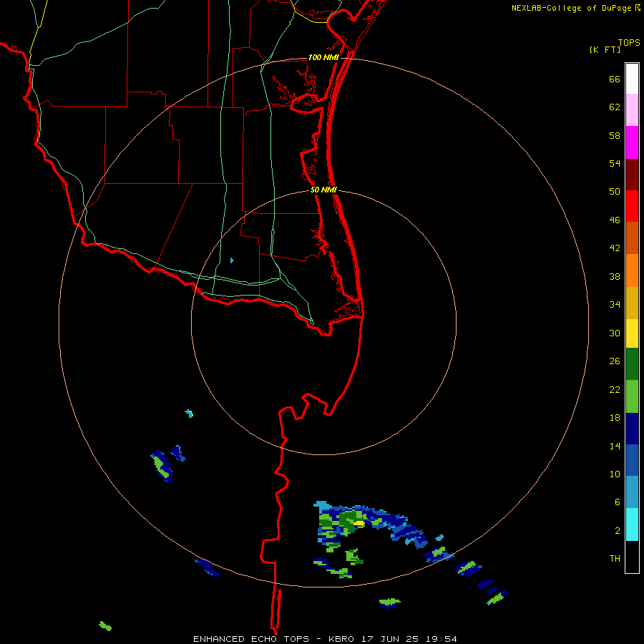Click the 17 JUN 25 date stamp
This screenshot has height=644, width=644.
pyautogui.click(x=390, y=639)
